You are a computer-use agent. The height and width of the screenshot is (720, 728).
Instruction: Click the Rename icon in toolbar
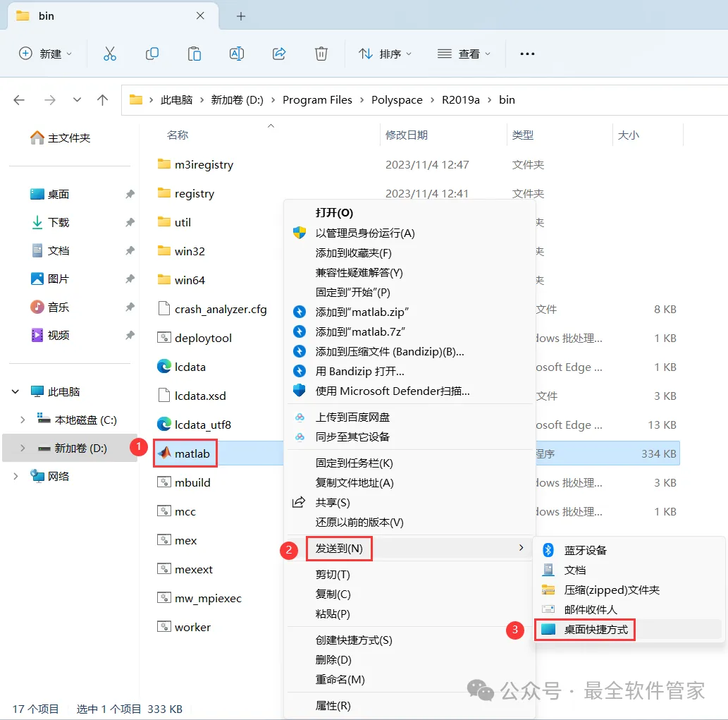(x=237, y=54)
